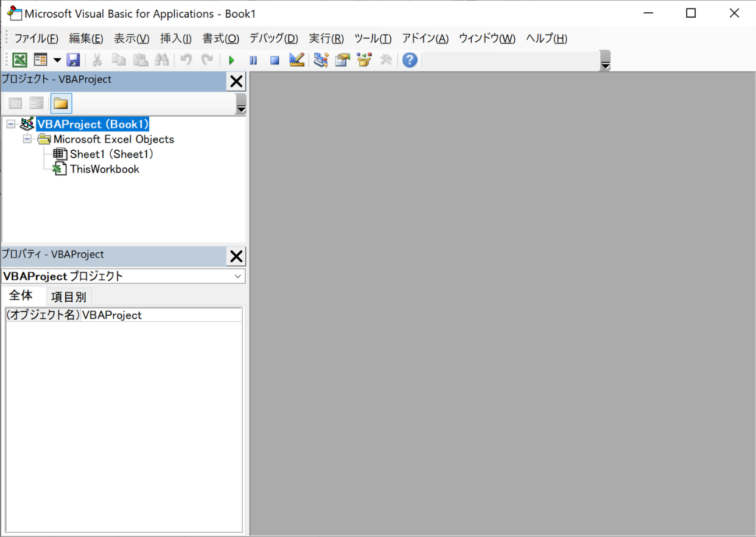This screenshot has width=756, height=537.
Task: Collapse the Microsoft Excel Objects folder
Action: pyautogui.click(x=27, y=139)
